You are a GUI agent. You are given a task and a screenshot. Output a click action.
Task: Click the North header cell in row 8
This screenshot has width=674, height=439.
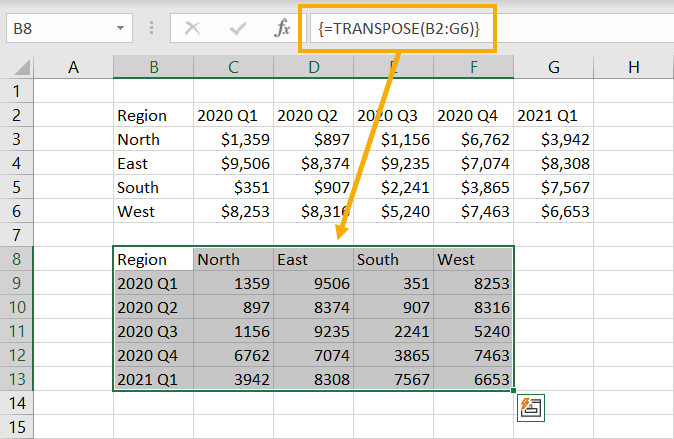click(233, 259)
